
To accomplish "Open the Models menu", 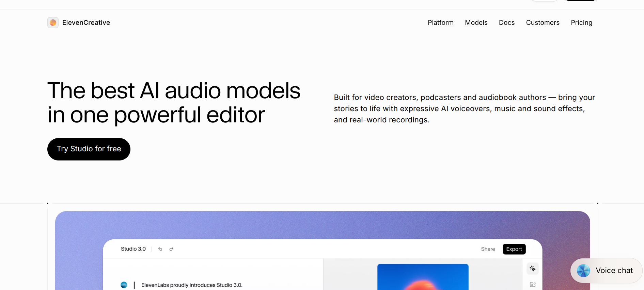I will click(x=476, y=22).
